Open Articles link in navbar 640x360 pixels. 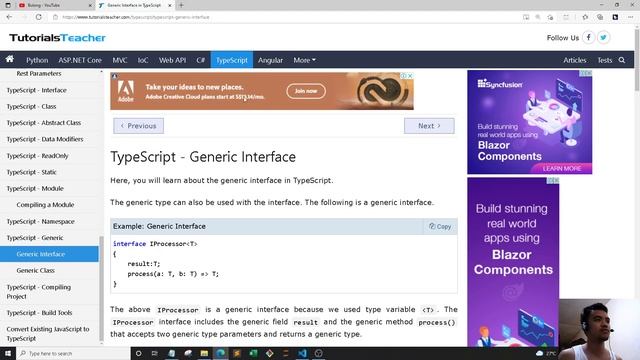575,60
